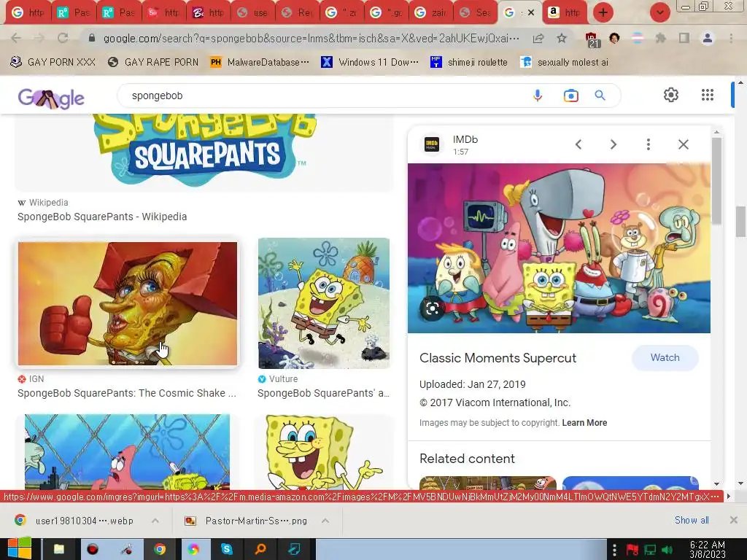The height and width of the screenshot is (560, 747).
Task: Click the taskbar volume speaker icon
Action: (x=667, y=550)
